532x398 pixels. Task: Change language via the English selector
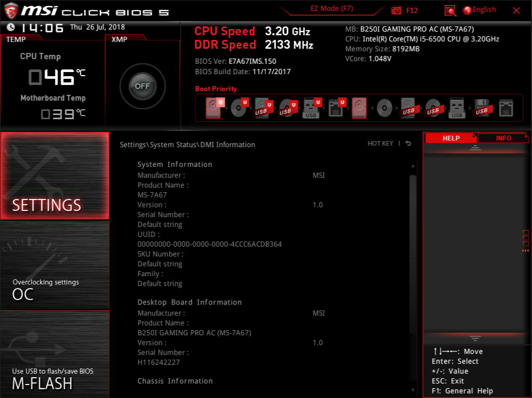tap(478, 10)
